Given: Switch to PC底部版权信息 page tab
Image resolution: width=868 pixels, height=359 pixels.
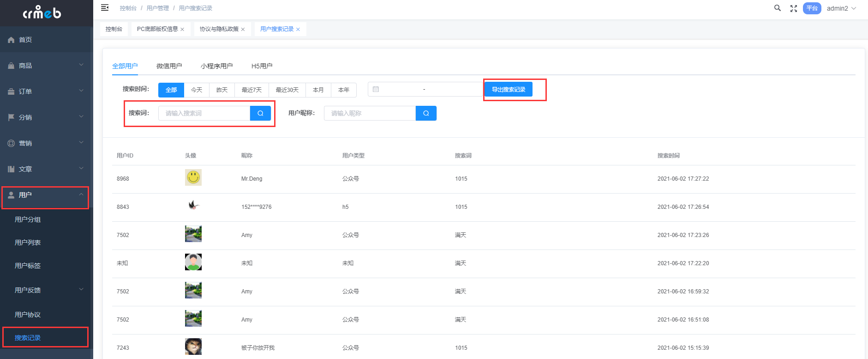Looking at the screenshot, I should tap(157, 29).
